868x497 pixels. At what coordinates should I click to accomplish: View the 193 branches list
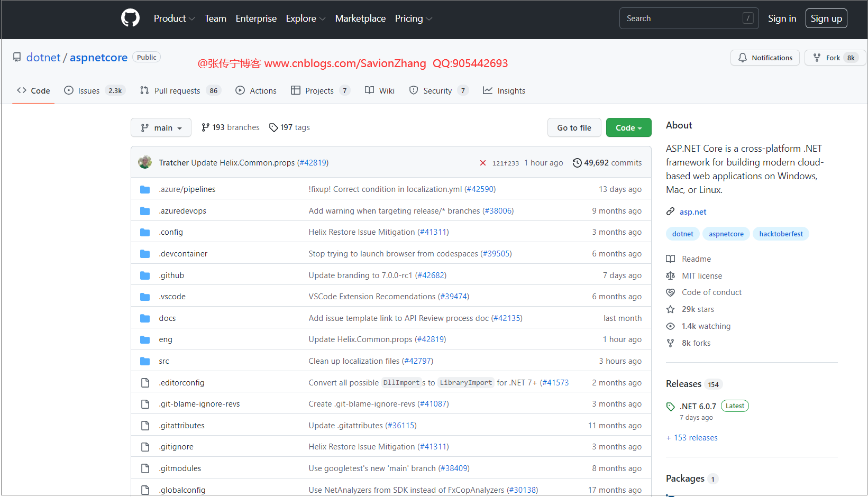[231, 127]
